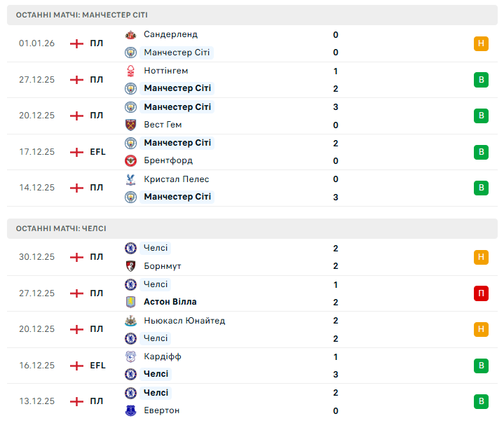Click the Cardiff club crest icon
Screen dimensions: 504x423
pyautogui.click(x=130, y=356)
